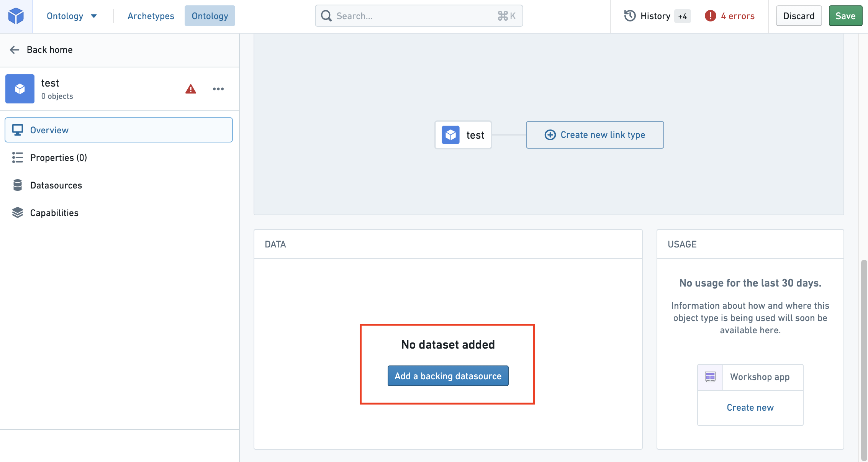The height and width of the screenshot is (462, 868).
Task: Click the '0 objects' text
Action: 57,96
